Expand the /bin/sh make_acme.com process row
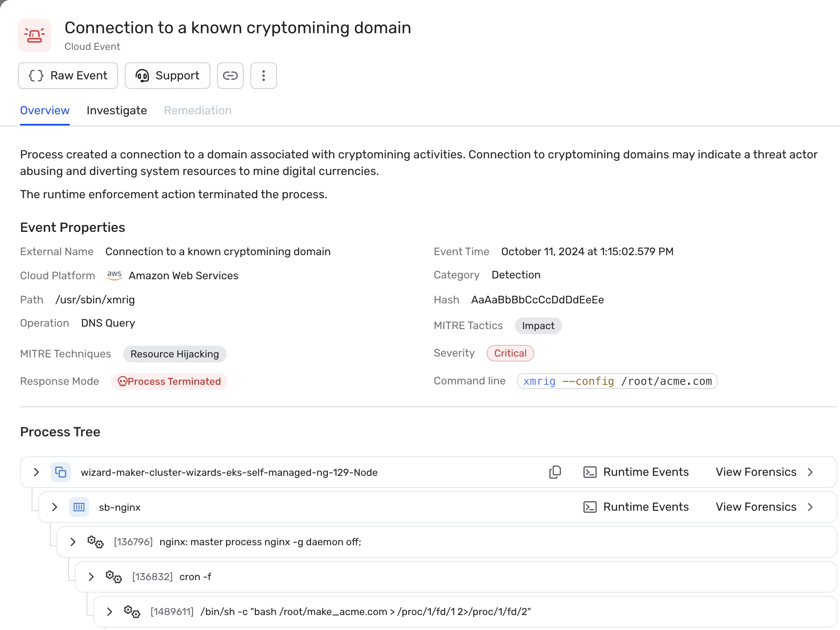This screenshot has width=840, height=630. pyautogui.click(x=109, y=612)
